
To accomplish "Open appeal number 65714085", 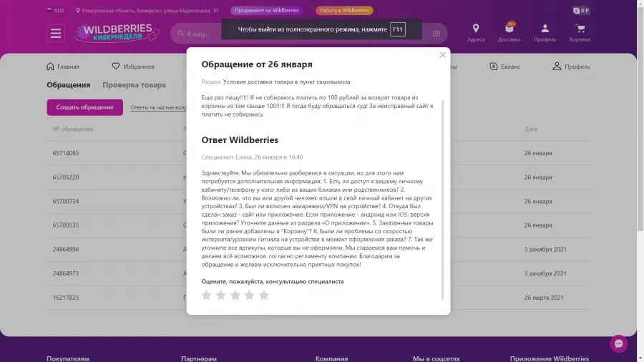I will point(66,153).
